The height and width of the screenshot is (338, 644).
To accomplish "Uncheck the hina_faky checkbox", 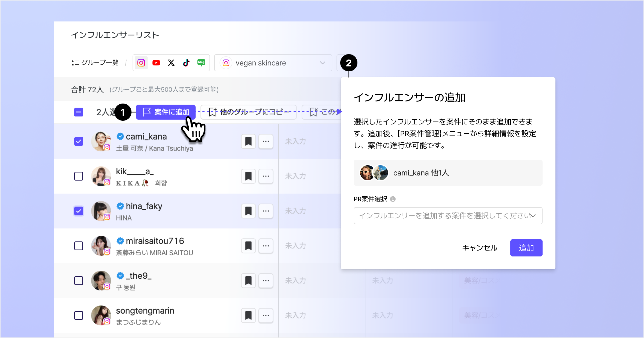I will pyautogui.click(x=79, y=211).
